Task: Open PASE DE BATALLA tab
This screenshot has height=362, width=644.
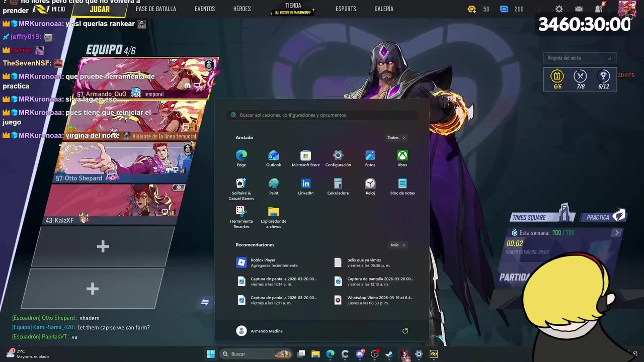Action: 156,9
